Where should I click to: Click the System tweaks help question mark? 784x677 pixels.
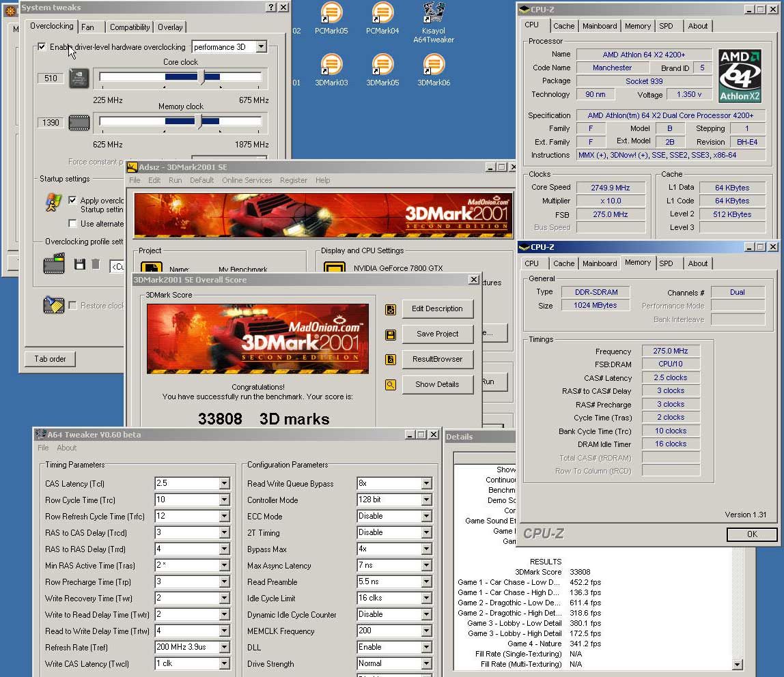270,7
